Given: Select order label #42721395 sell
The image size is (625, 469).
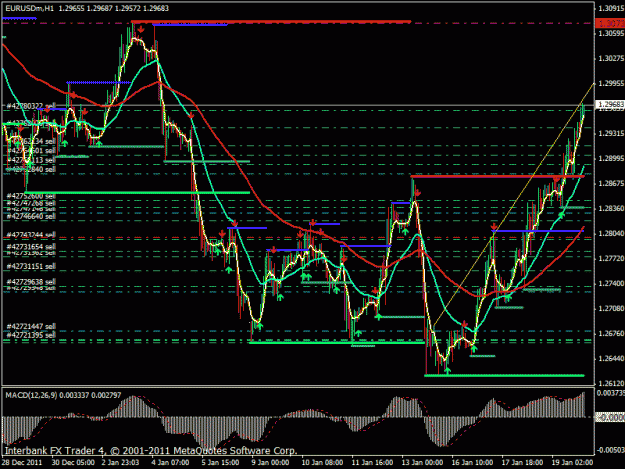Looking at the screenshot, I should point(31,335).
